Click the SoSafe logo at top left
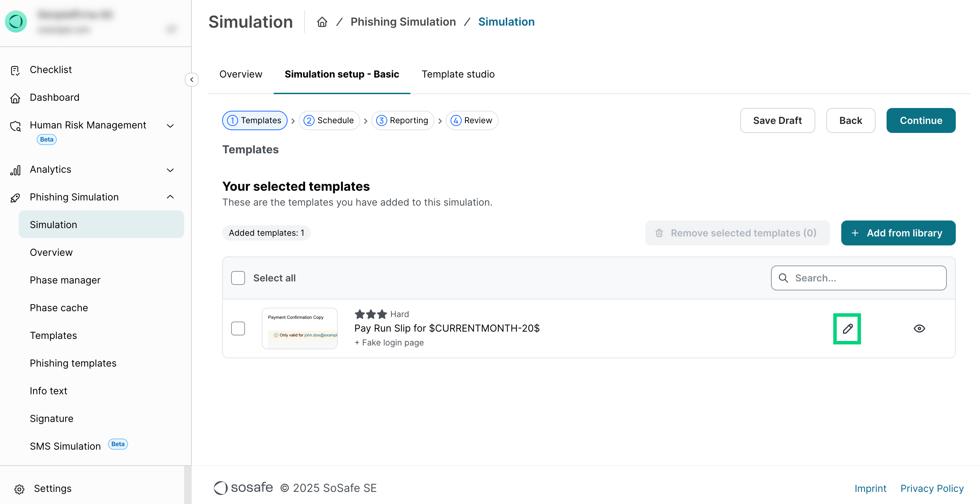Image resolution: width=980 pixels, height=504 pixels. pyautogui.click(x=16, y=21)
